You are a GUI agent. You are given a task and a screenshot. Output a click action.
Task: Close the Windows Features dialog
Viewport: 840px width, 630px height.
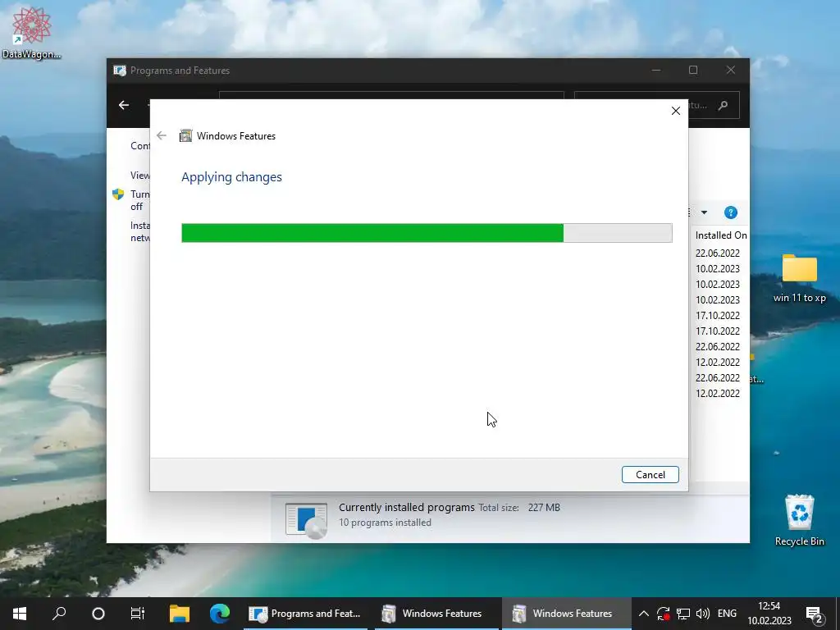[676, 111]
